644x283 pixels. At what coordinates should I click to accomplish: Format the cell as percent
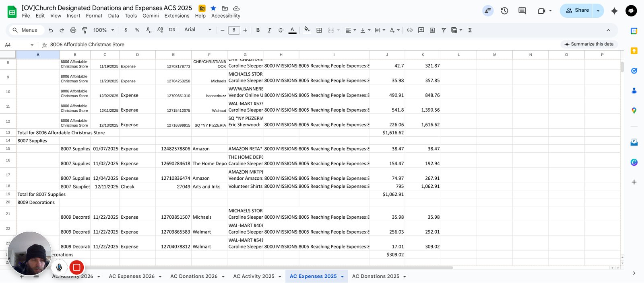(x=137, y=30)
